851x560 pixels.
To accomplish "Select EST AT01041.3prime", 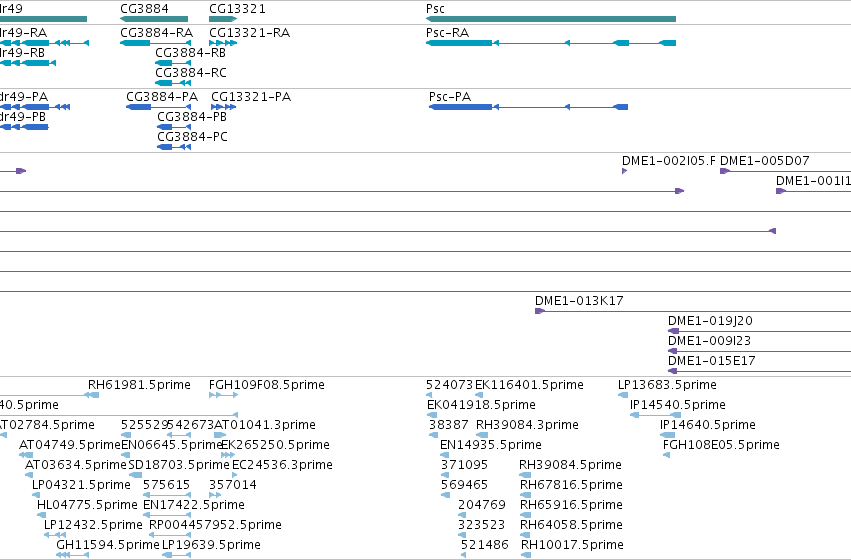I will point(265,425).
